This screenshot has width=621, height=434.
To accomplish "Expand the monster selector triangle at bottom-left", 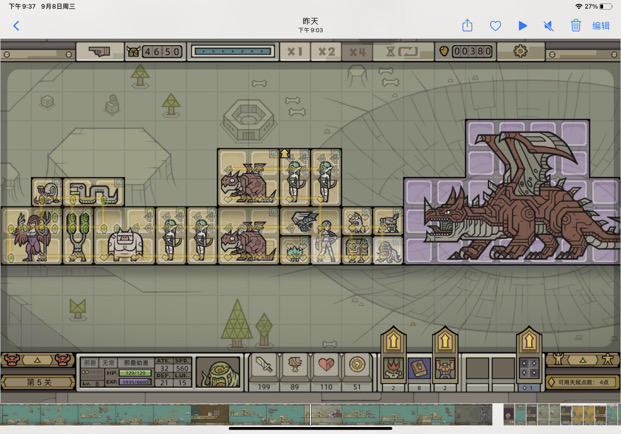I will coord(37,360).
